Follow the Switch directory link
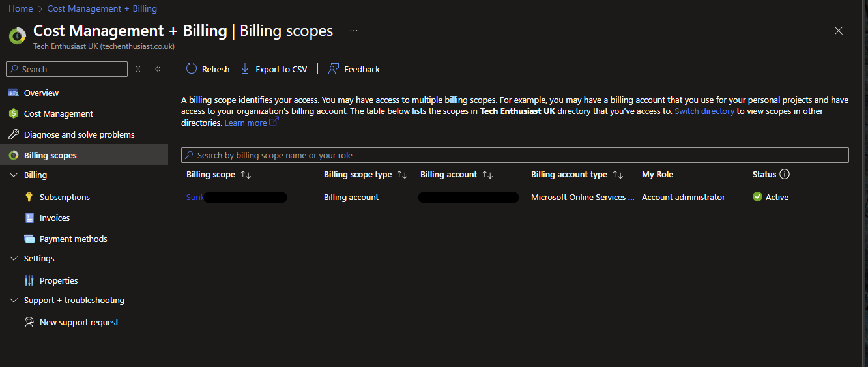 coord(704,111)
